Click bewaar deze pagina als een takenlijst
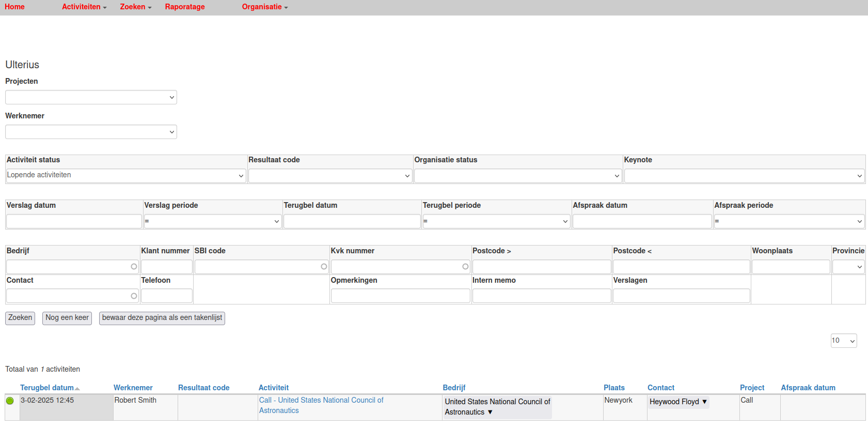 tap(162, 318)
